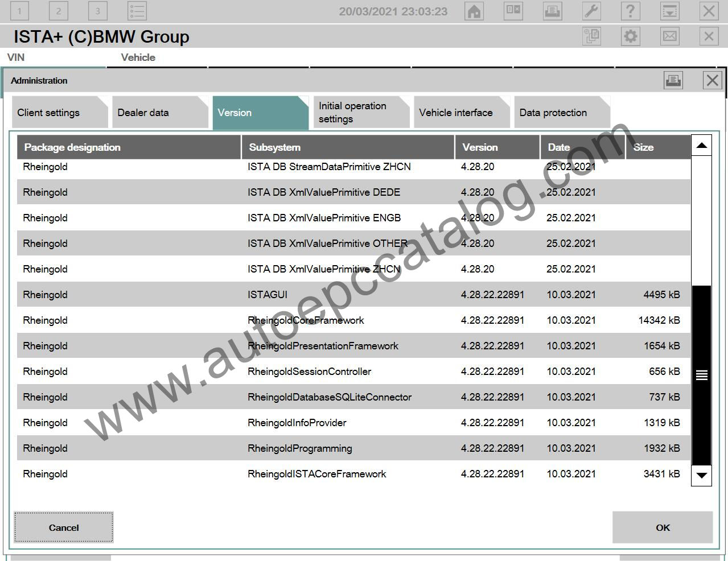This screenshot has width=728, height=561.
Task: Select the ISTA DB XmlValuePrimitive ENGB row
Action: click(353, 218)
